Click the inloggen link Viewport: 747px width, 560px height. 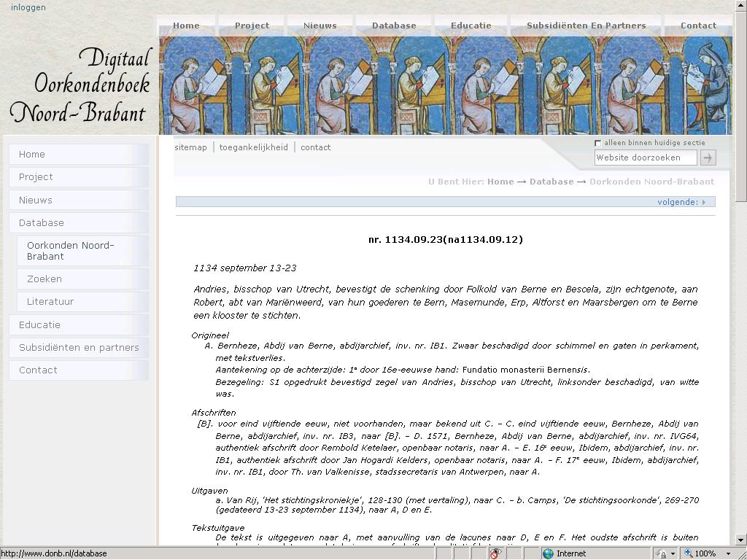coord(28,7)
